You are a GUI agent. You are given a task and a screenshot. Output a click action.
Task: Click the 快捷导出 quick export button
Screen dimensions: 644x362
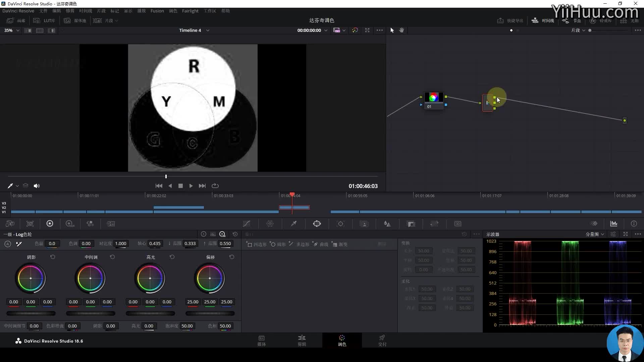510,20
